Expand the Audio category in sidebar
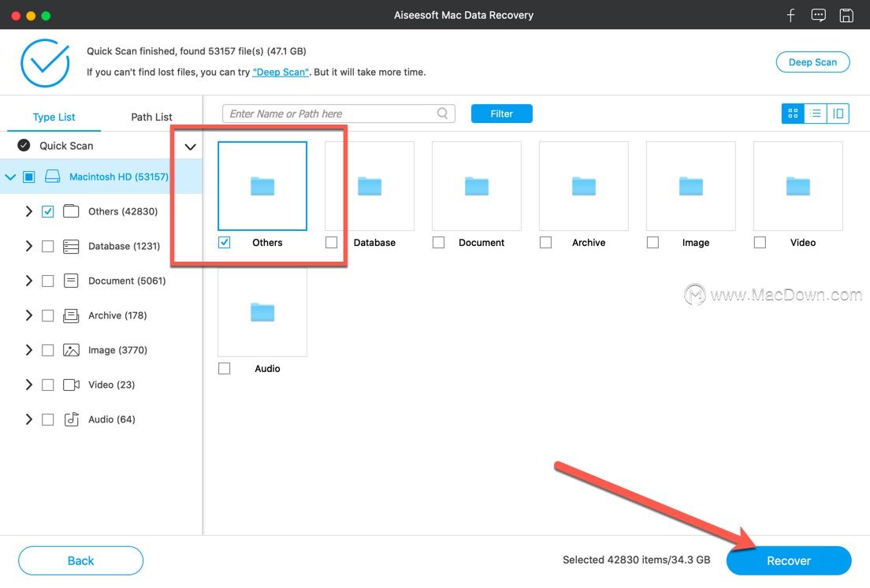The width and height of the screenshot is (870, 588). tap(29, 419)
